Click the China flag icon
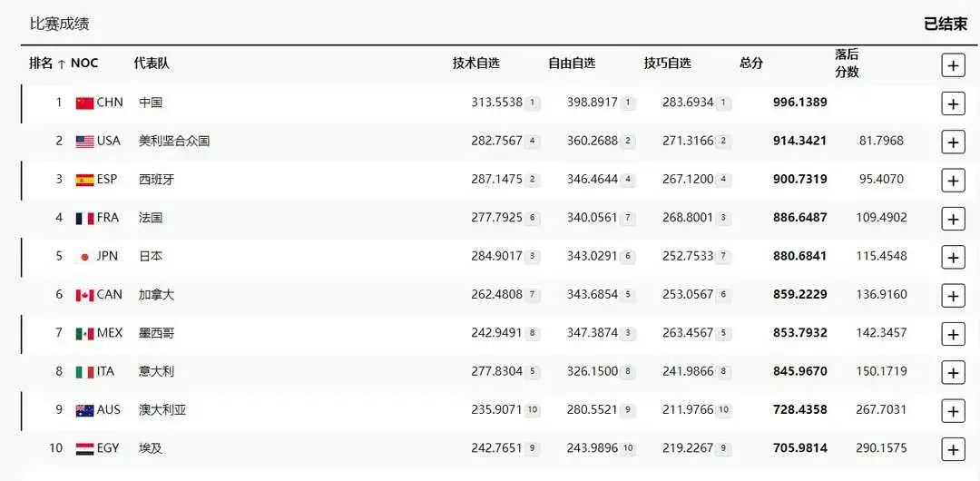The width and height of the screenshot is (980, 481). (84, 103)
